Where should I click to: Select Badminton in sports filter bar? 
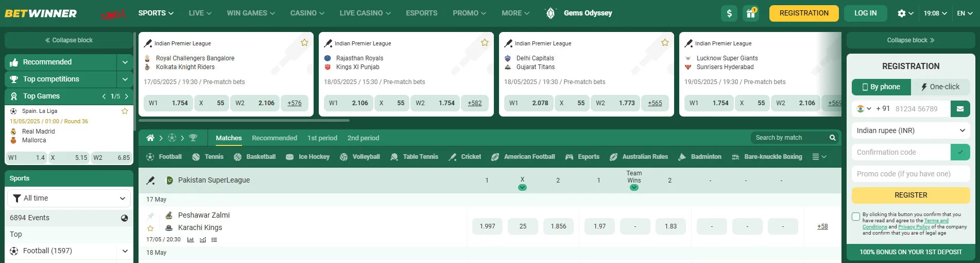point(699,157)
